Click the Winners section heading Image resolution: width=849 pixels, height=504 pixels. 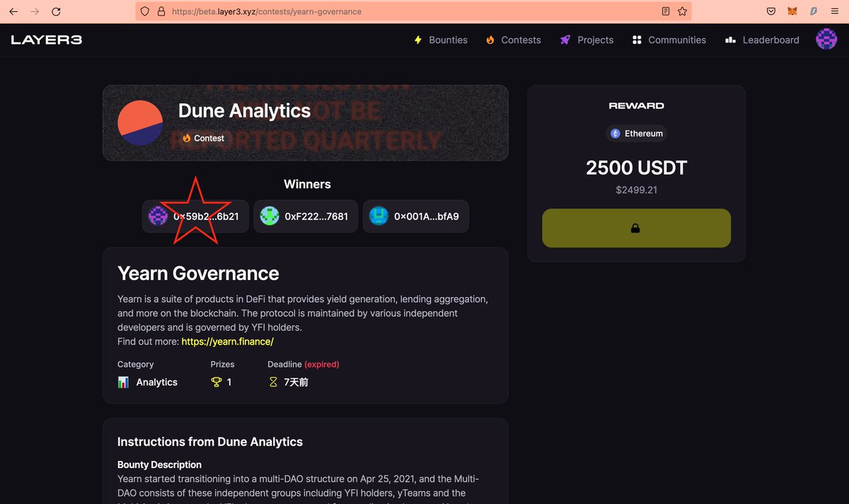tap(307, 184)
